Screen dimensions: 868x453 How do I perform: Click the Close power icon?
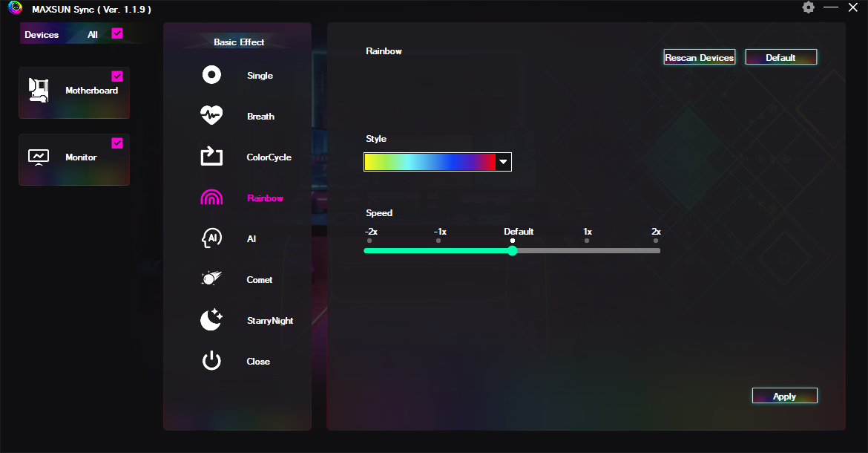211,360
